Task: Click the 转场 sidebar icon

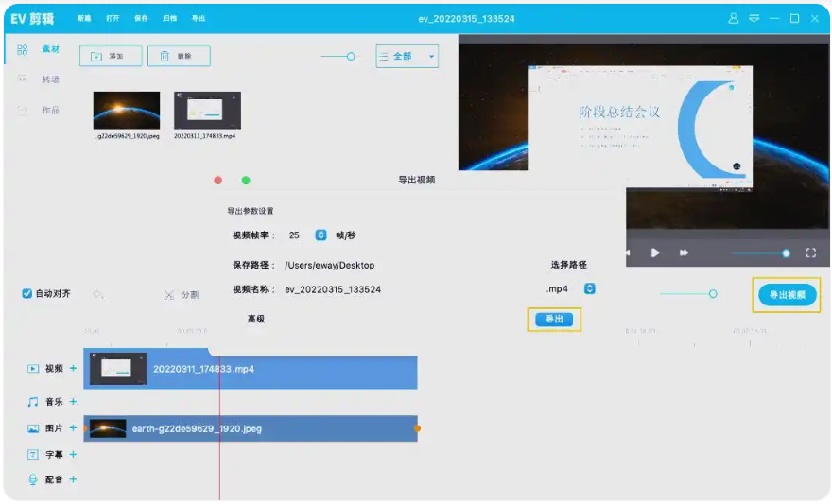Action: tap(23, 79)
